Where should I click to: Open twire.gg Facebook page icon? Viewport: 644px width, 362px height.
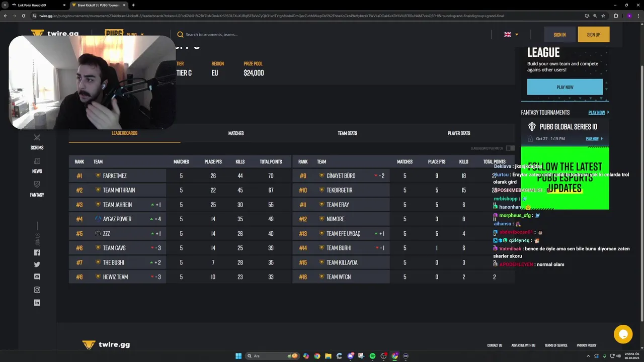point(37,252)
